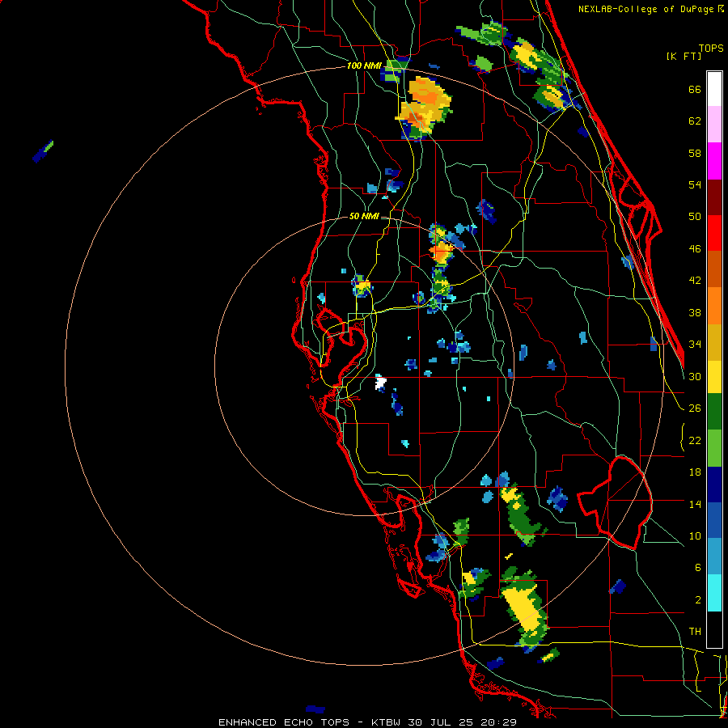Click the 10 legend value
The image size is (728, 728).
[x=695, y=536]
